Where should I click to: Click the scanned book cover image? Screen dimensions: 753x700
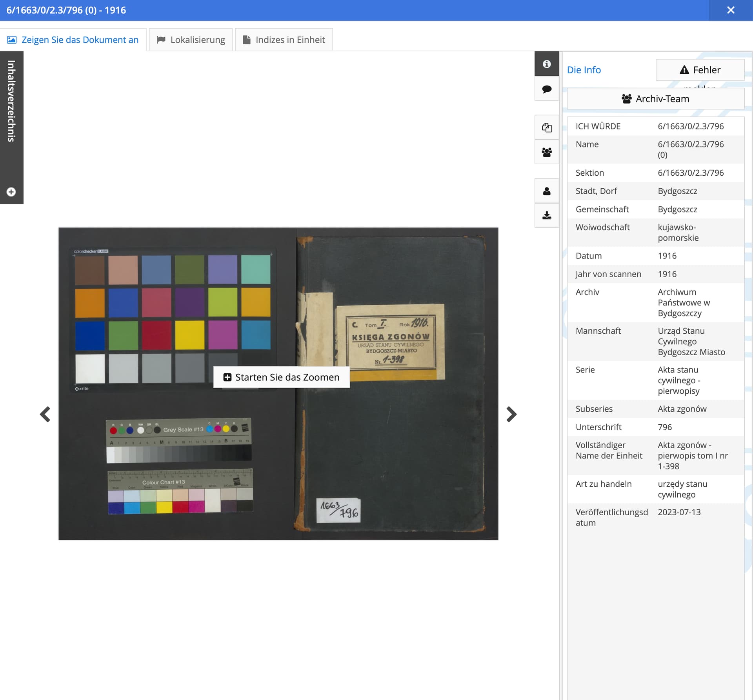[392, 431]
